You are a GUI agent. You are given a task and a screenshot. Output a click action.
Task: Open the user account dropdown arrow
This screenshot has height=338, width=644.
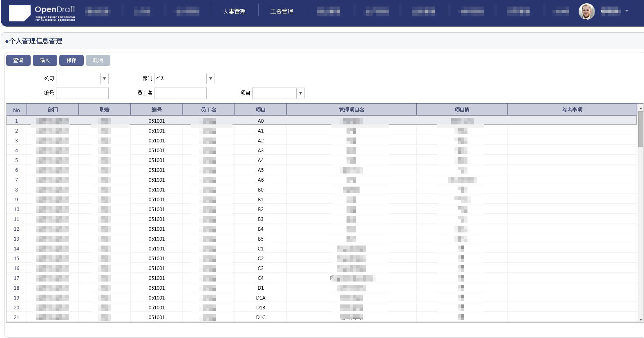[627, 11]
